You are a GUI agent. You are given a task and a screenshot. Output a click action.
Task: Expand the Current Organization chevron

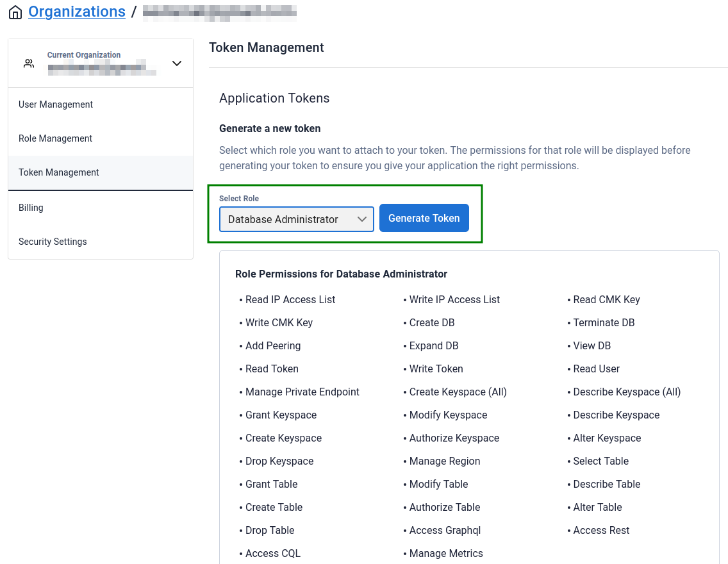176,63
